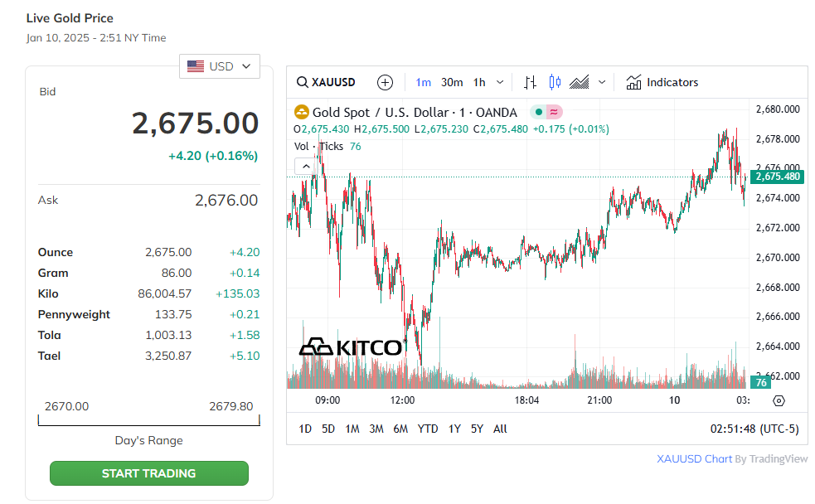Click the Vol · Ticks legend label
The image size is (815, 504).
click(x=318, y=147)
